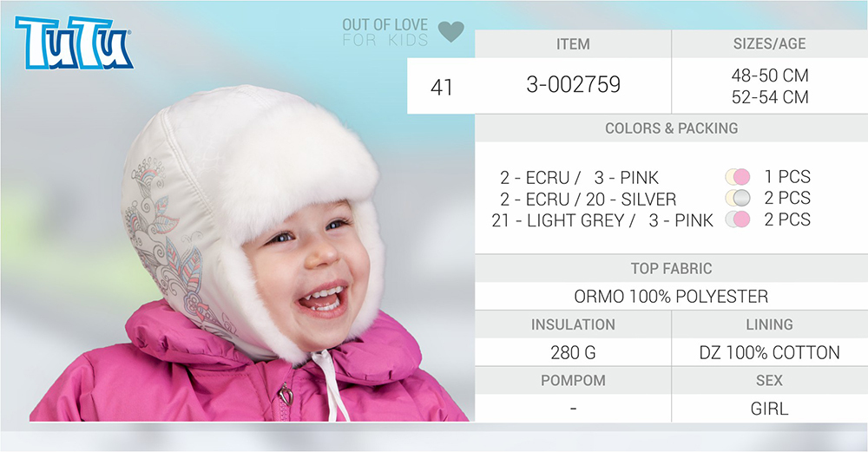Choose the 52-54 CM size
Viewport: 868px width, 452px height.
tap(770, 97)
